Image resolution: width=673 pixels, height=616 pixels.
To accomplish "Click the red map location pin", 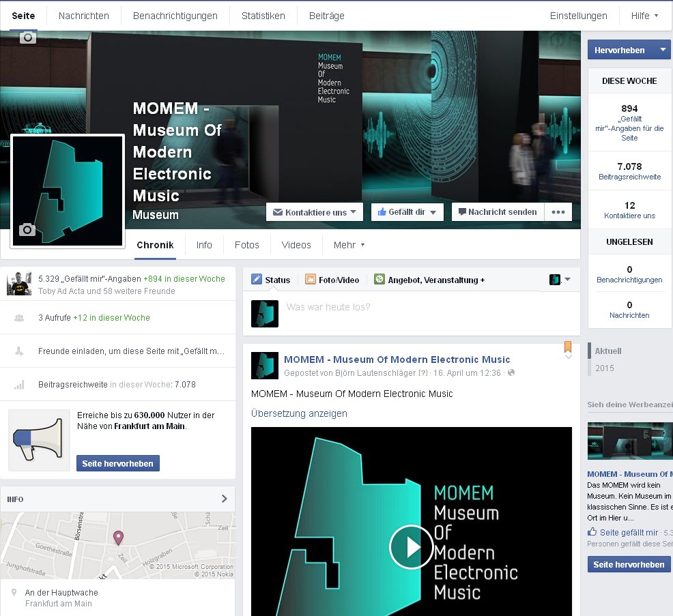I will 118,538.
